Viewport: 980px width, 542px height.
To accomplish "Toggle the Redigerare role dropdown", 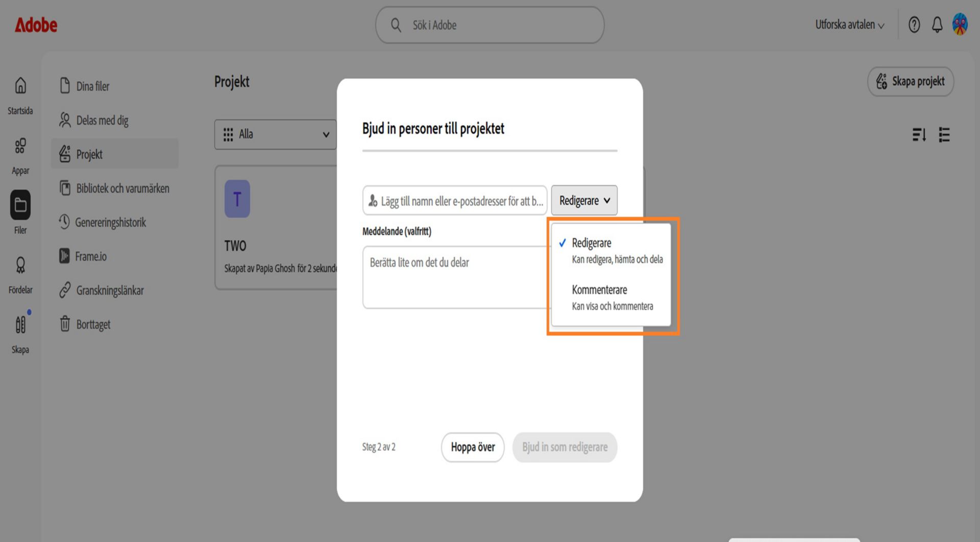I will click(584, 200).
